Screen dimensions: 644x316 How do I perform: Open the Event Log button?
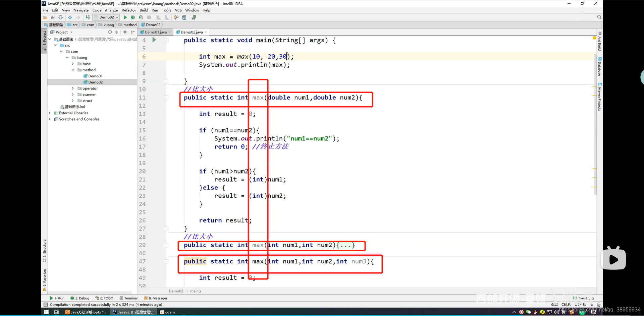pos(584,298)
